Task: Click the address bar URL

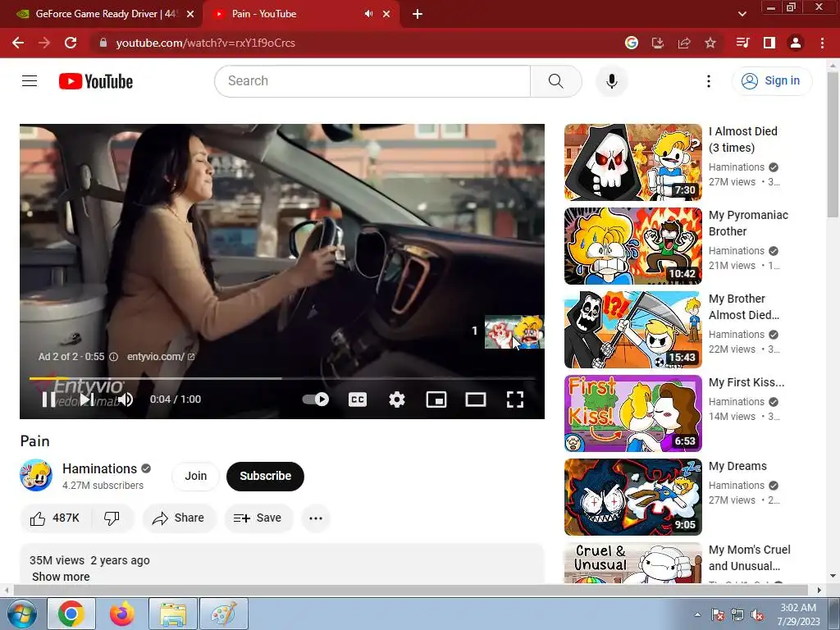Action: pyautogui.click(x=206, y=43)
